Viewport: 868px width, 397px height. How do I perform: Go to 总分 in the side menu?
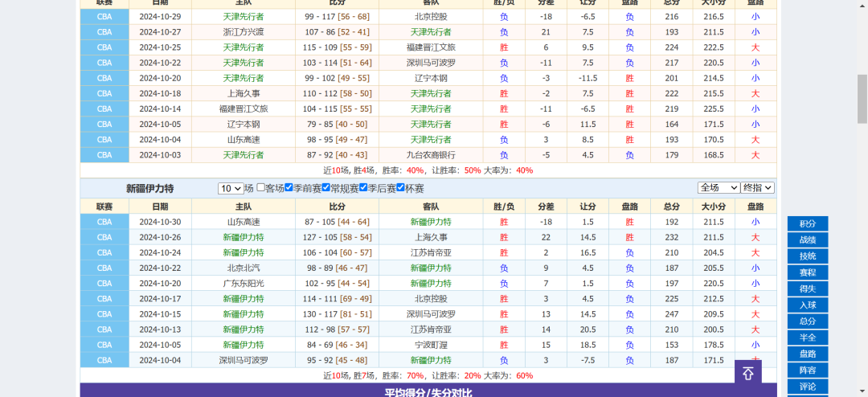pos(808,321)
